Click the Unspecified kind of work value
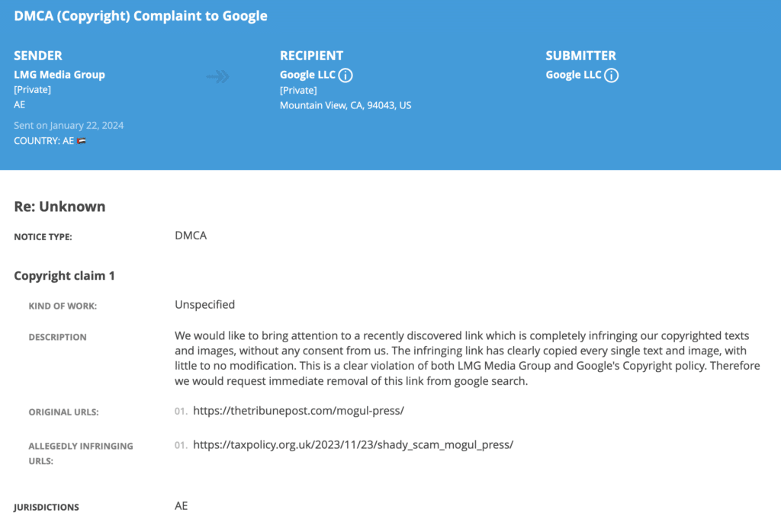Image resolution: width=781 pixels, height=532 pixels. (204, 305)
